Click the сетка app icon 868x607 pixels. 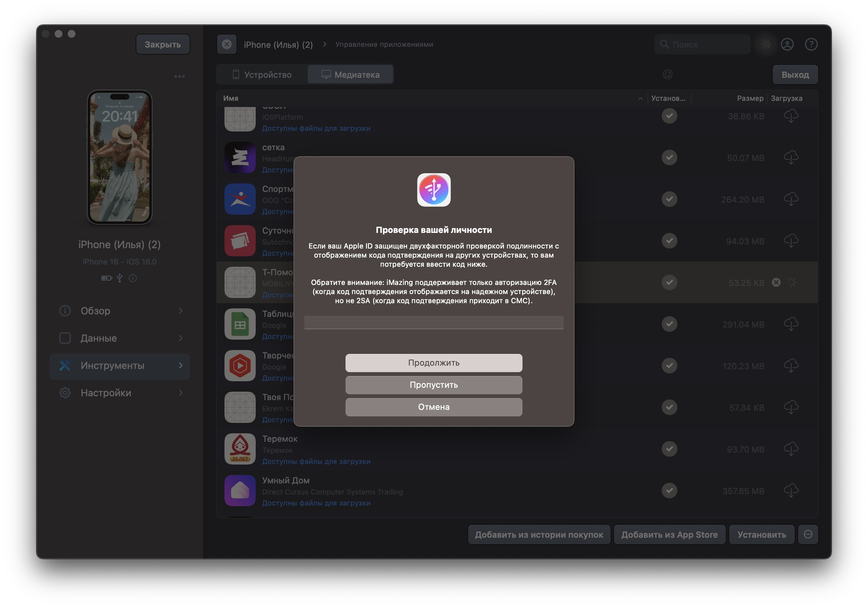pyautogui.click(x=240, y=157)
